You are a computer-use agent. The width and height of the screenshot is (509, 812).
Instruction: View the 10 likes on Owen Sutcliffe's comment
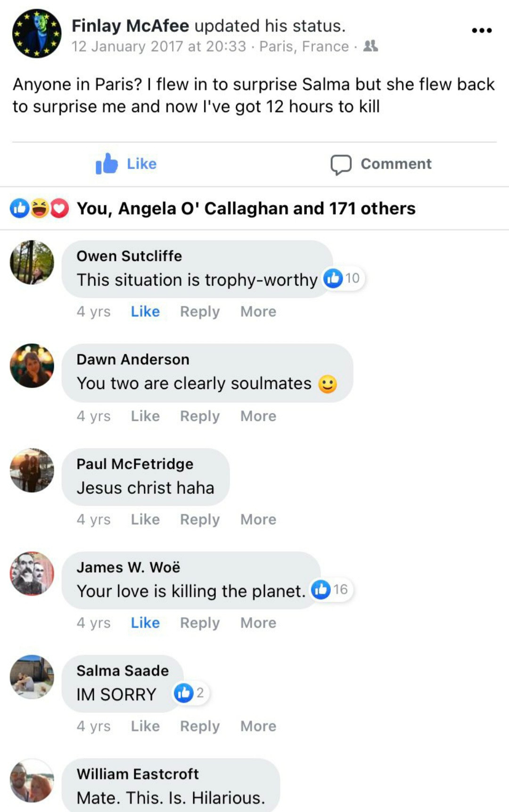343,279
